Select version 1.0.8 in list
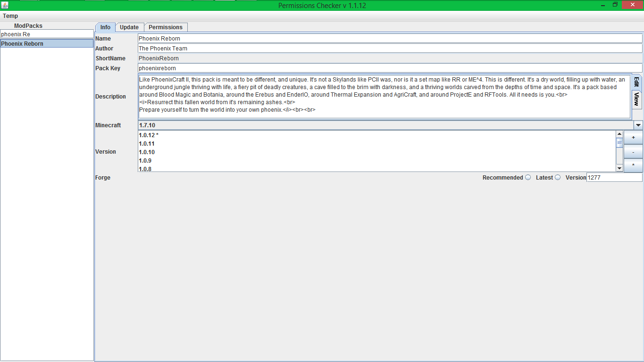644x362 pixels. pyautogui.click(x=376, y=168)
